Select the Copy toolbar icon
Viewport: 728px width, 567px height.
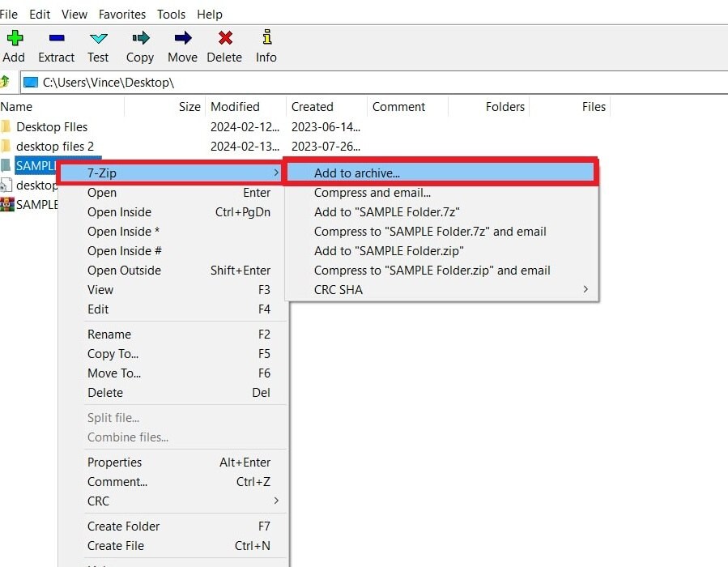click(x=139, y=38)
